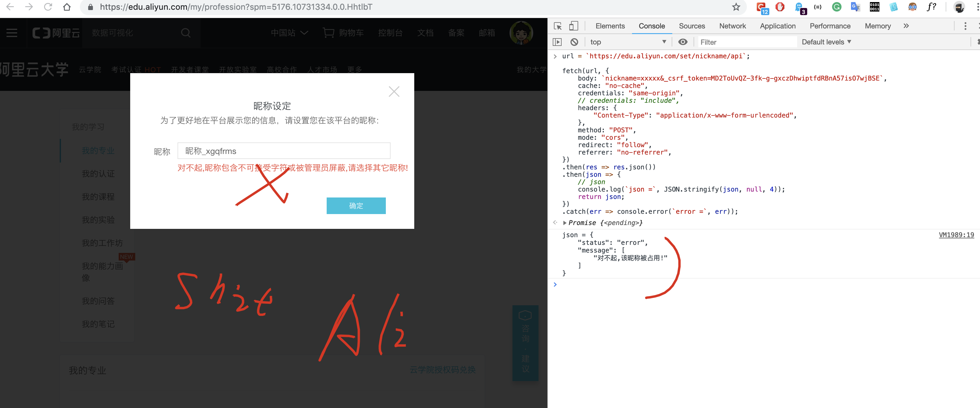This screenshot has height=408, width=980.
Task: Open the binary 0101 extension icon
Action: point(874,7)
